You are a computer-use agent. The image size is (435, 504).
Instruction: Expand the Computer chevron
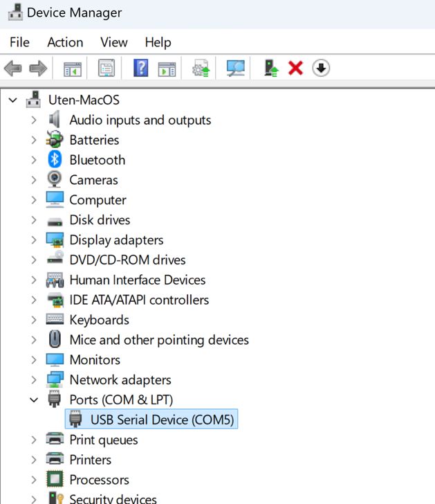[x=34, y=200]
